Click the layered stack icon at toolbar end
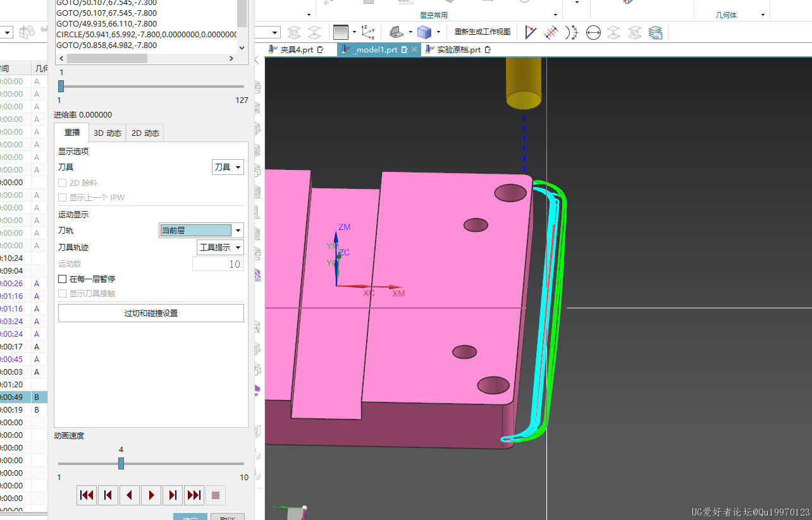Viewport: 812px width, 520px height. (x=656, y=32)
